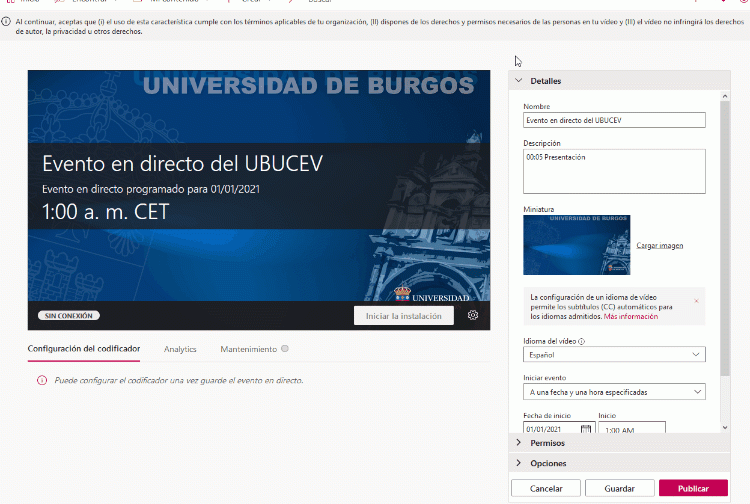The width and height of the screenshot is (750, 504).
Task: Select Configuración del codificador tab
Action: [x=84, y=349]
